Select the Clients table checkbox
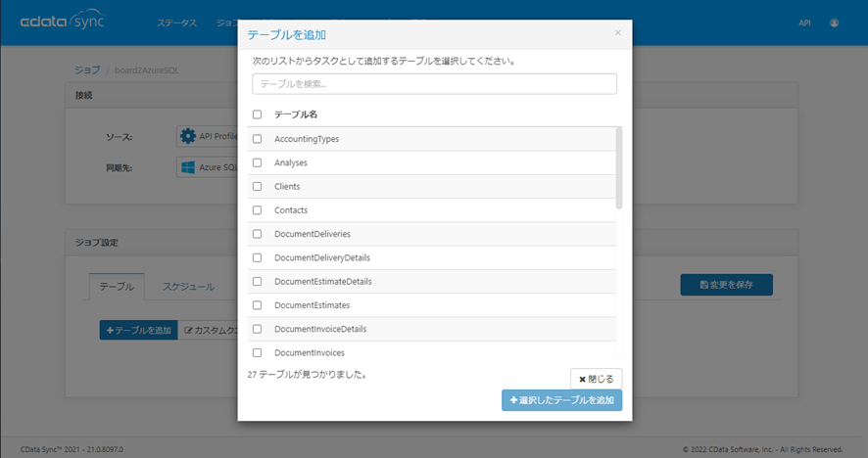 (x=258, y=186)
